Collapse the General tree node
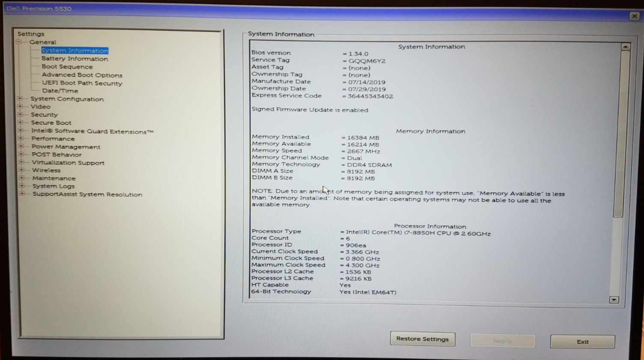Image resolution: width=644 pixels, height=360 pixels. [19, 42]
